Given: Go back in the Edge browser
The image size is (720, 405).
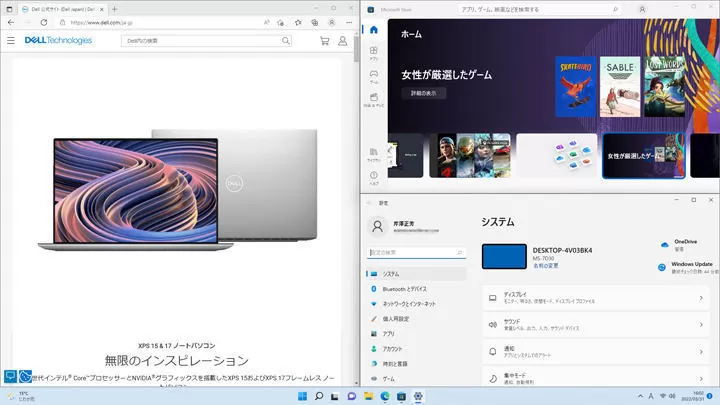Looking at the screenshot, I should (11, 22).
